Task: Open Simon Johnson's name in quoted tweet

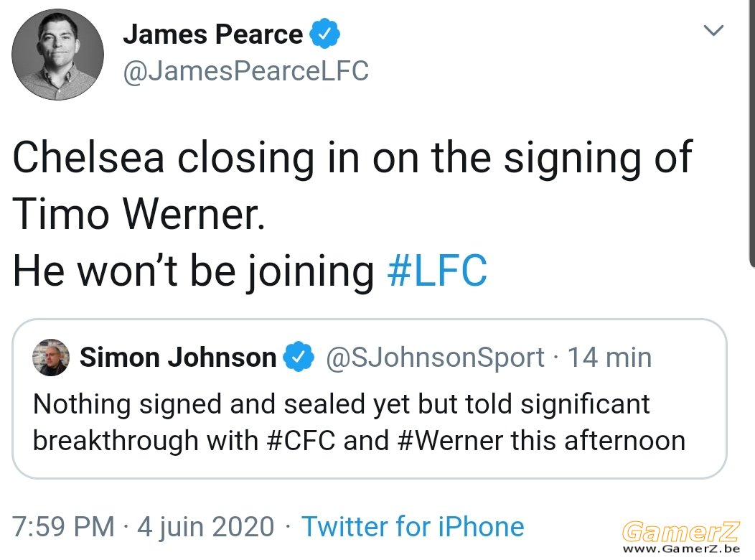Action: pyautogui.click(x=178, y=358)
